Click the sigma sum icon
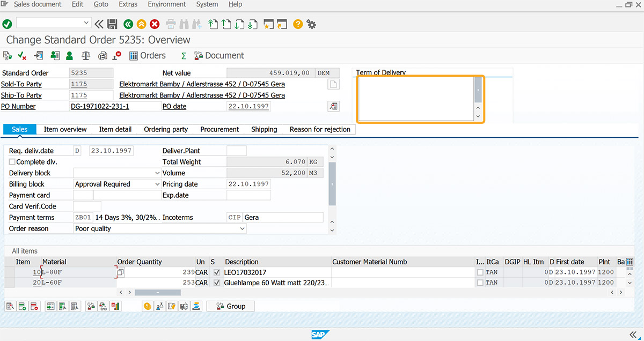This screenshot has height=341, width=644. click(x=184, y=56)
